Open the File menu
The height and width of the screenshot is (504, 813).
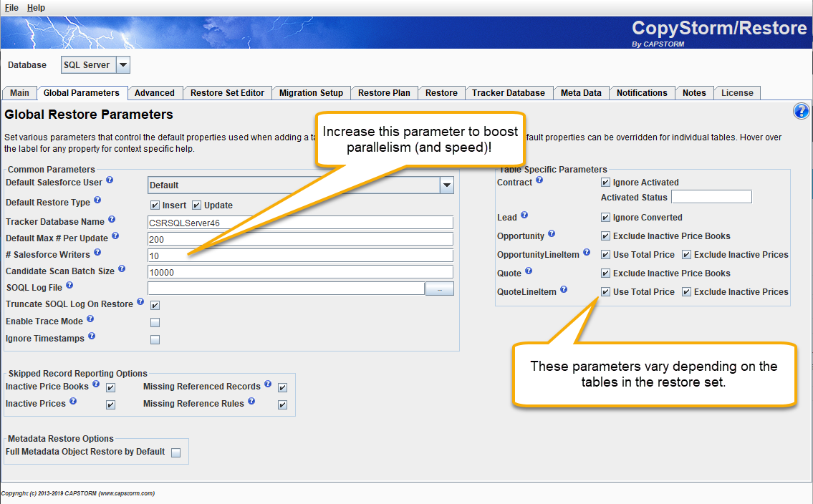11,7
